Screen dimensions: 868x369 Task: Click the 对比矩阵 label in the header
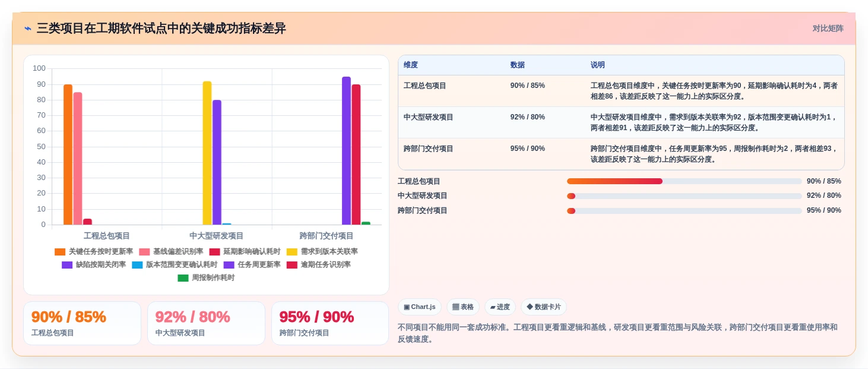(x=828, y=29)
